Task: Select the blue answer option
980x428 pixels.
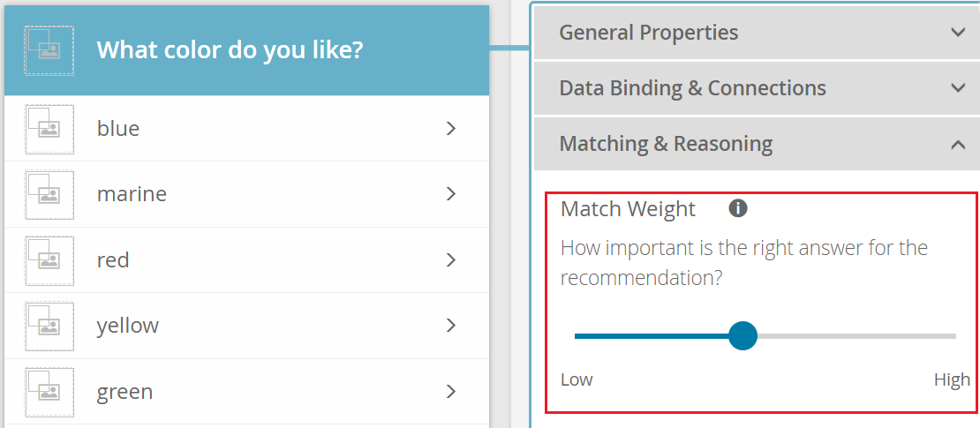Action: (x=118, y=129)
